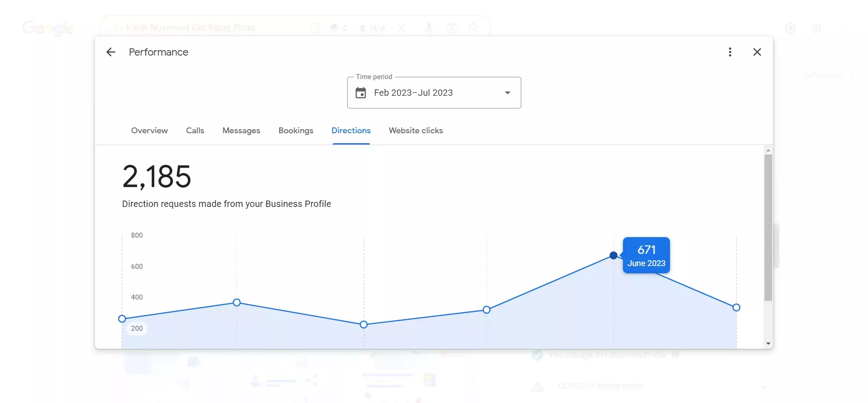
Task: Expand the COVID-19 testing center row chevron
Action: [764, 387]
